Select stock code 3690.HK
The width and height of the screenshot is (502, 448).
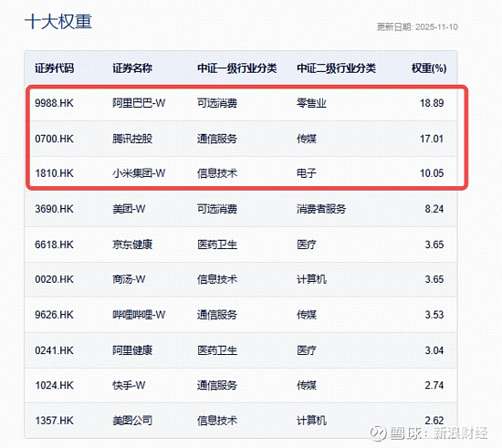coord(54,209)
